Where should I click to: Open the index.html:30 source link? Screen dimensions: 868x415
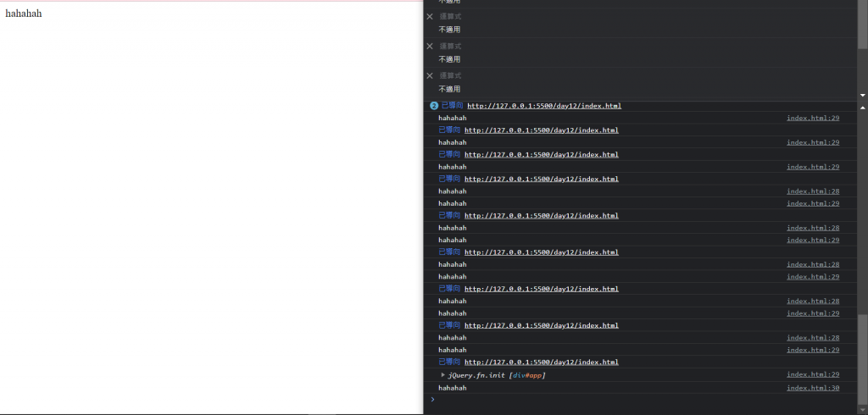[813, 388]
